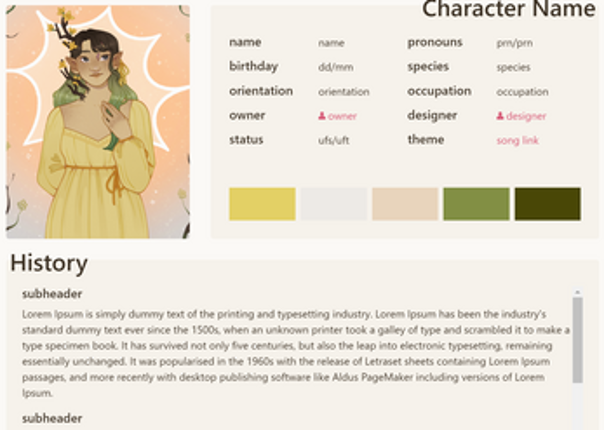This screenshot has height=430, width=604.
Task: Click the first subheader in History
Action: click(52, 294)
